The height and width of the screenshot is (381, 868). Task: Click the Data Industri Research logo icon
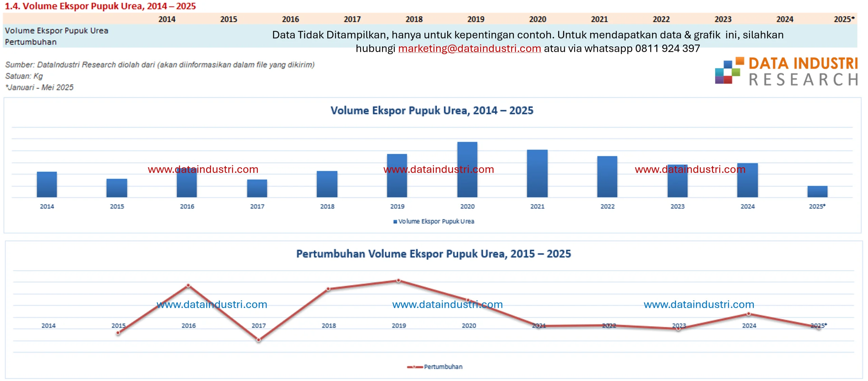pyautogui.click(x=729, y=70)
